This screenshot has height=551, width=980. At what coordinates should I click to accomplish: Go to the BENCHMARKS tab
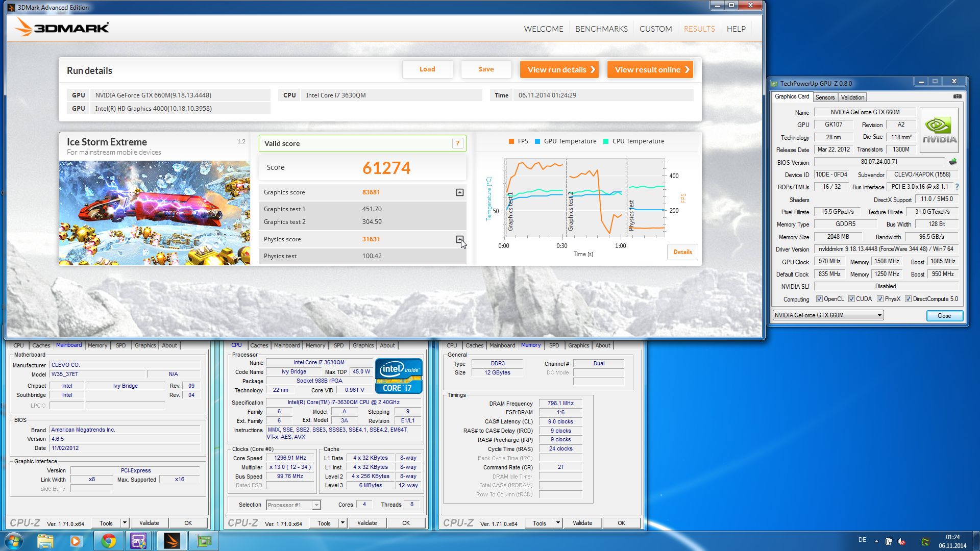click(601, 29)
